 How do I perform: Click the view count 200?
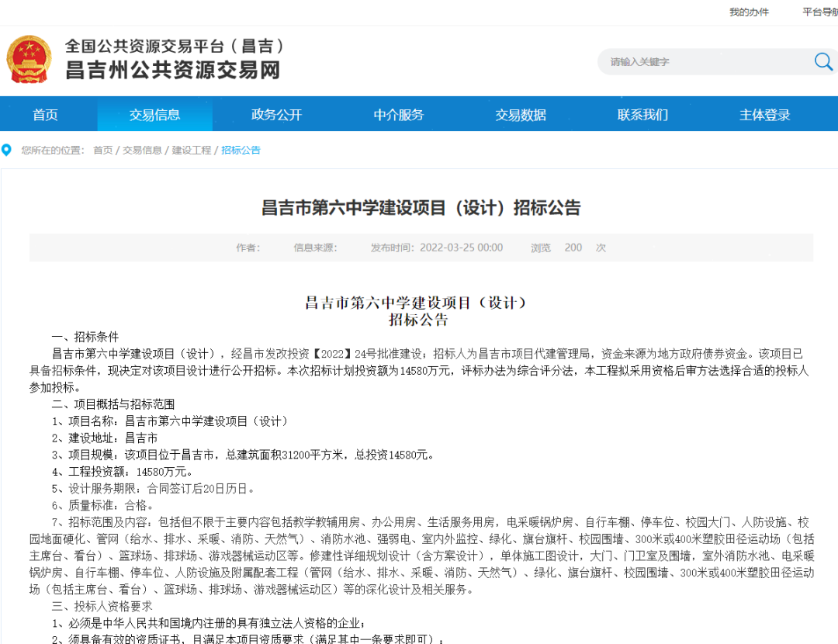click(x=573, y=248)
